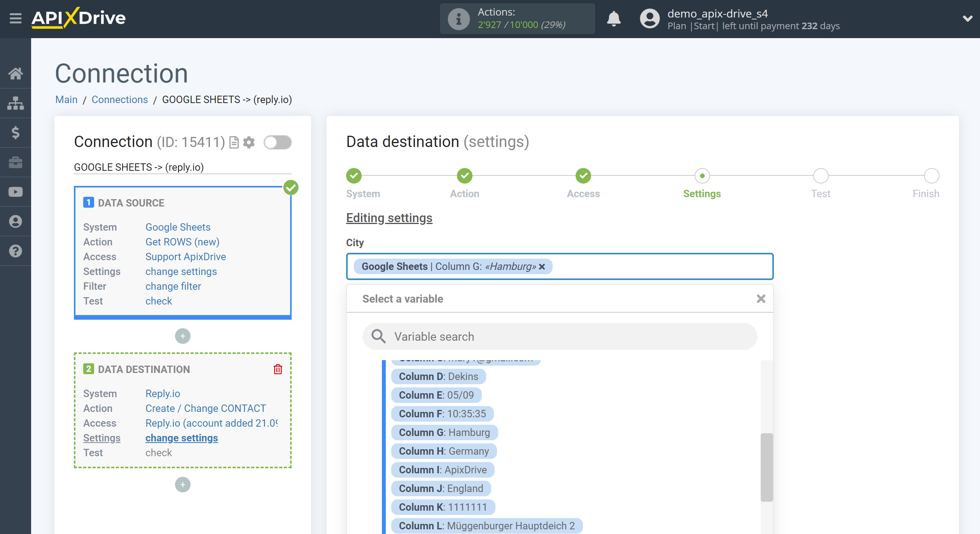Click change filter link
Viewport: 980px width, 534px height.
(173, 286)
